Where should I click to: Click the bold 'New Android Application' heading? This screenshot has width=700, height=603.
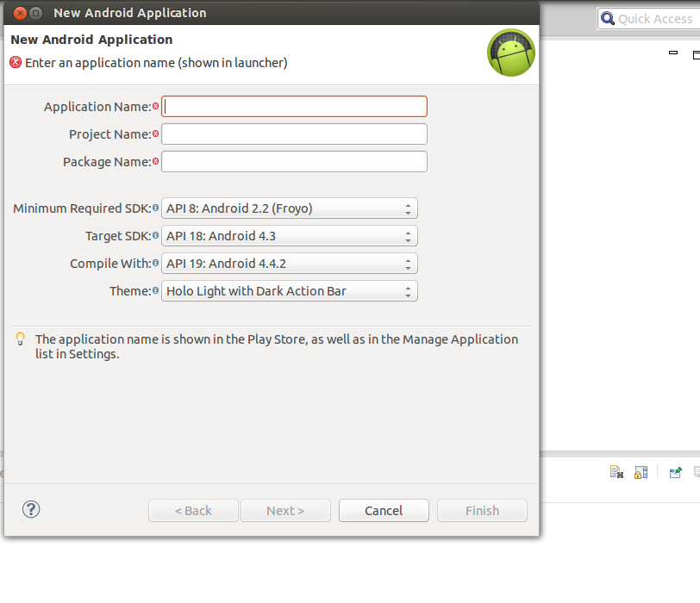click(91, 40)
